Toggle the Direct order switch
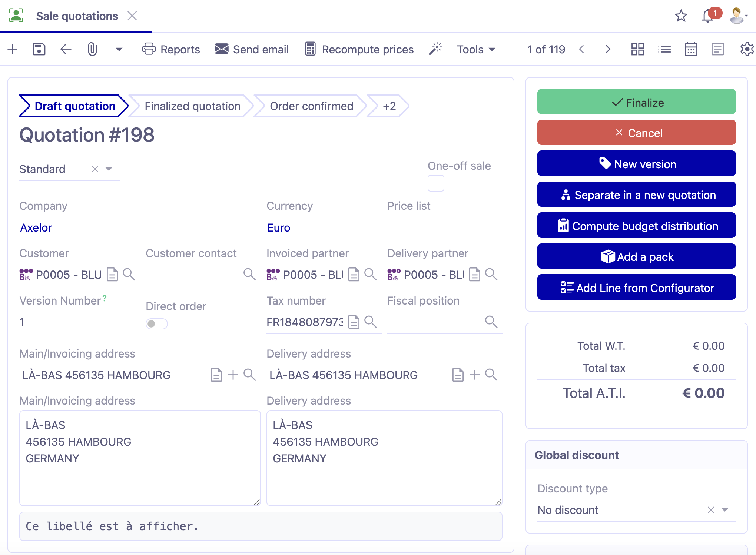 tap(156, 324)
